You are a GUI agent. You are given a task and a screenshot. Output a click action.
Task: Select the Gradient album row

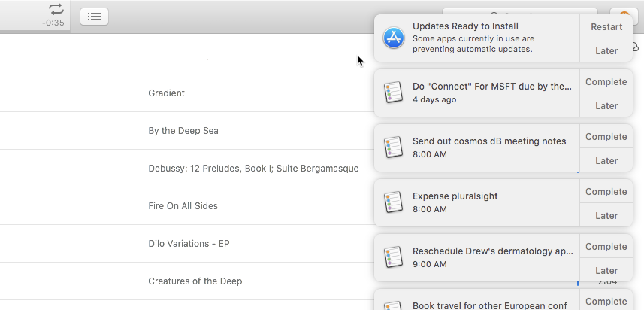point(167,93)
